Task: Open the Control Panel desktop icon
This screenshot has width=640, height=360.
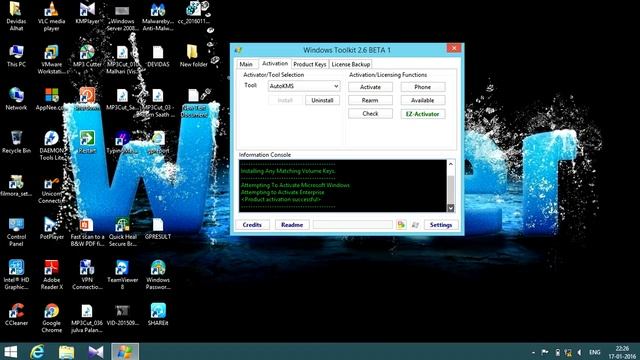Action: 16,232
